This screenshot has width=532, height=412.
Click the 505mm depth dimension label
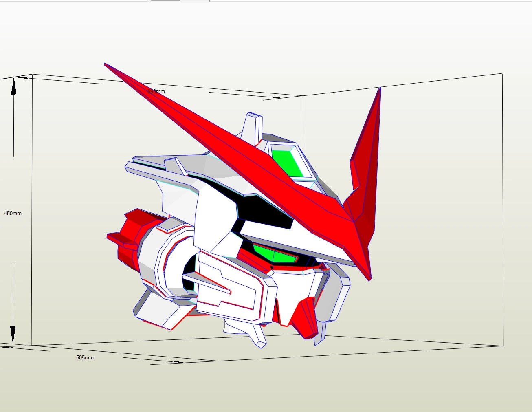(85, 357)
